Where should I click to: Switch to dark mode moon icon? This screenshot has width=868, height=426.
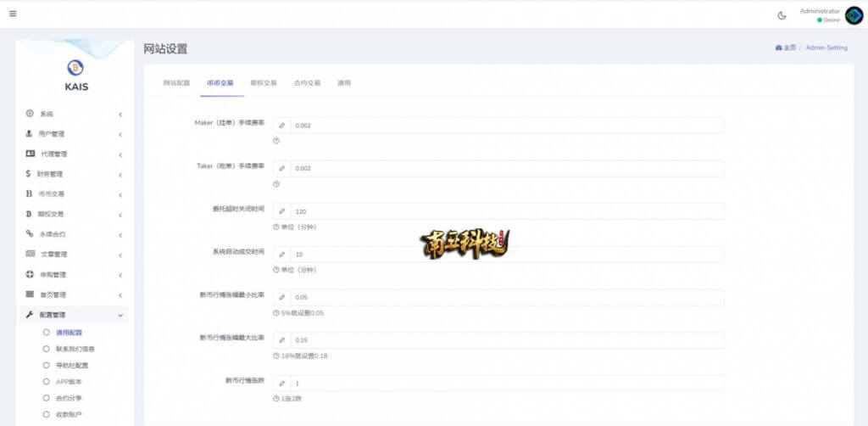782,15
